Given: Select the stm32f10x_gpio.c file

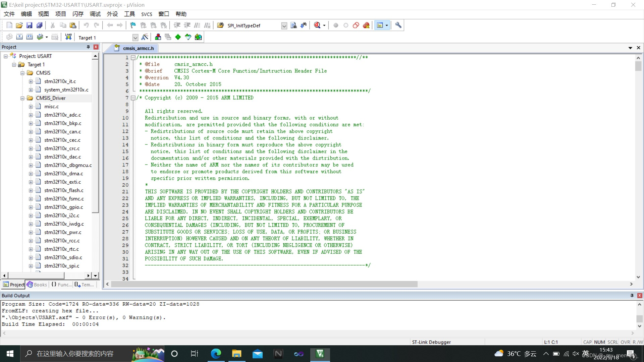Looking at the screenshot, I should [63, 207].
